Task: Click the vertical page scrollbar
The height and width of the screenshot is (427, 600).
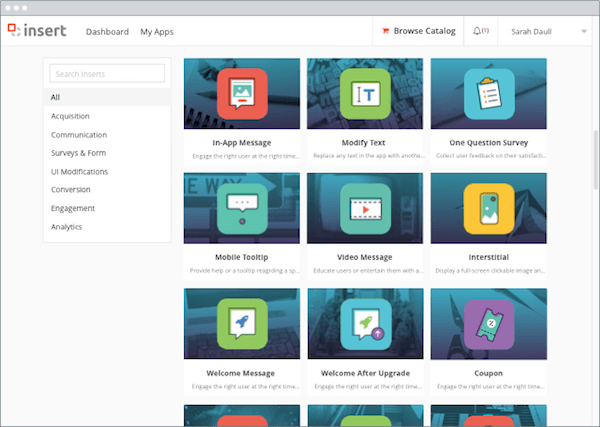Action: 595,160
